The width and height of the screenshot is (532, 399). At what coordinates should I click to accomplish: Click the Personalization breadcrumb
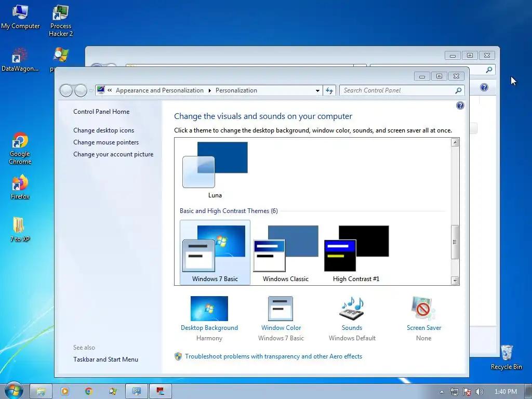click(x=236, y=90)
